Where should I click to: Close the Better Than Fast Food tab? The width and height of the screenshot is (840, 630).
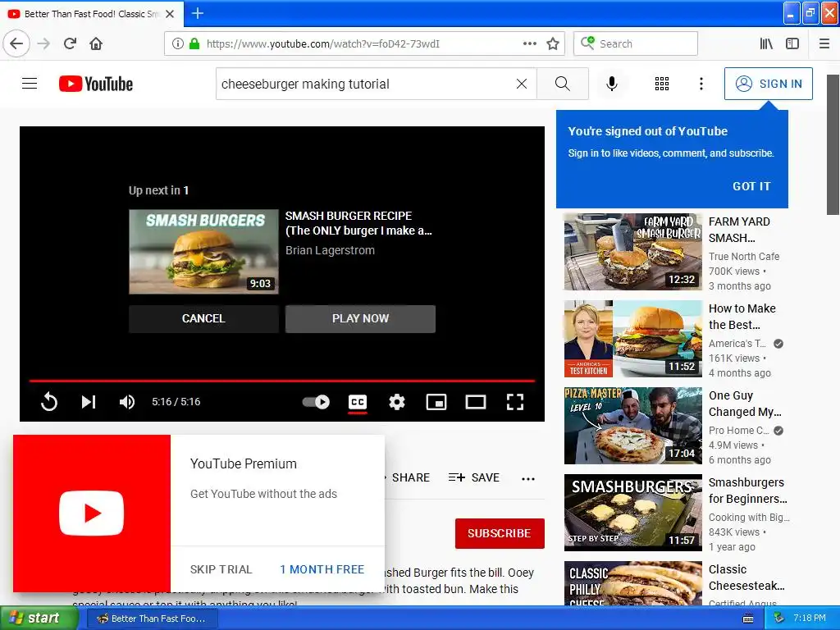pyautogui.click(x=170, y=14)
